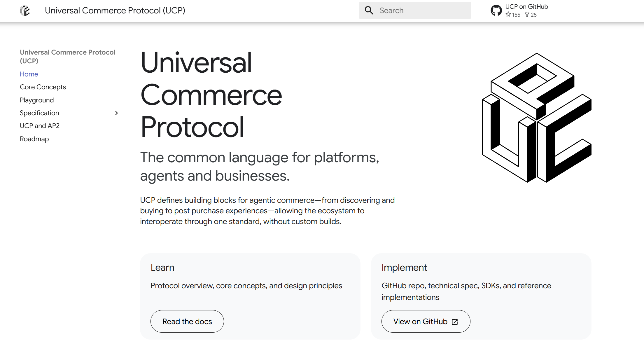Open the Home navigation item
The height and width of the screenshot is (353, 644).
click(29, 74)
